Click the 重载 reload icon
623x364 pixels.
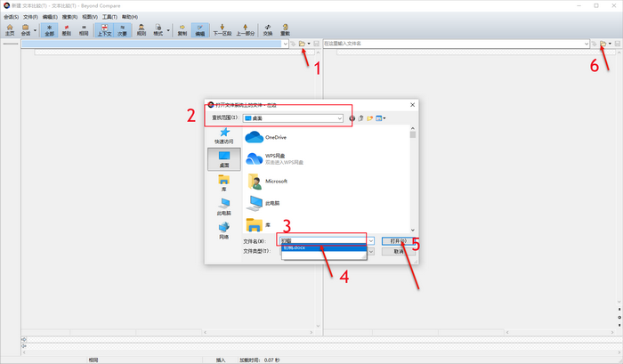[285, 29]
